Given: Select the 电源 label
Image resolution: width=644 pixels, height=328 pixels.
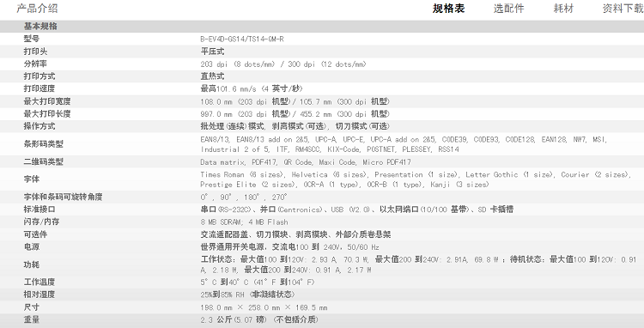Looking at the screenshot, I should [32, 246].
